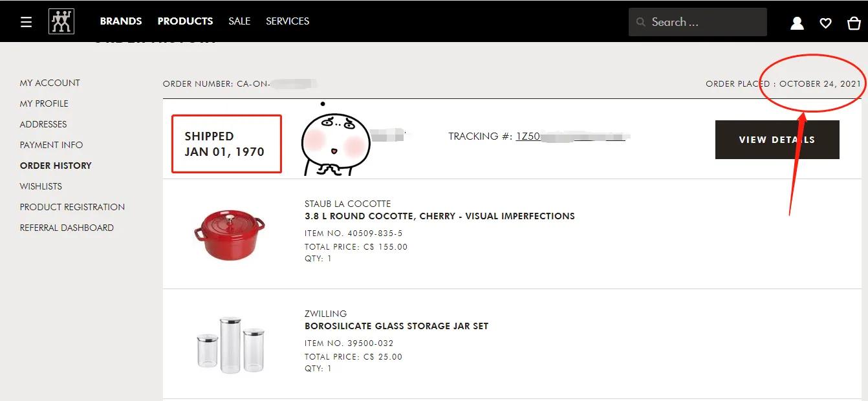Viewport: 868px width, 401px height.
Task: Open the Products menu
Action: (185, 21)
